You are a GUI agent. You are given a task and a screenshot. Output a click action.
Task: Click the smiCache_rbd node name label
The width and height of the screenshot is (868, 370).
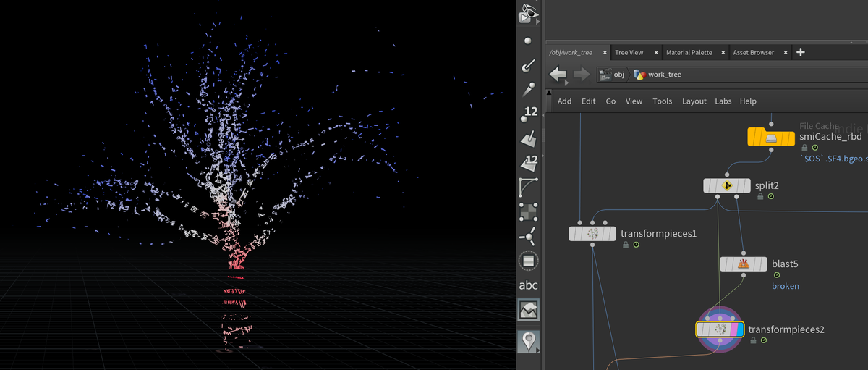coord(831,136)
